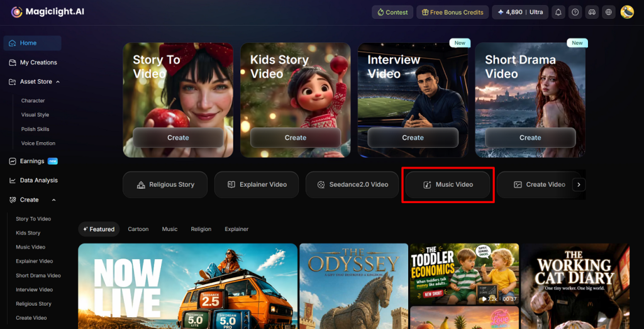This screenshot has height=329, width=644.
Task: Collapse the Create section chevron
Action: pyautogui.click(x=54, y=199)
